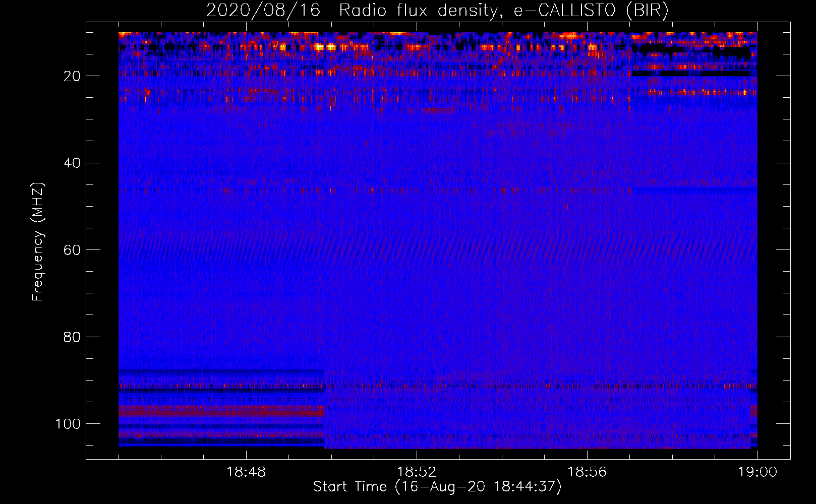Click the 19:00 time tick label
Image resolution: width=816 pixels, height=504 pixels.
(x=757, y=472)
